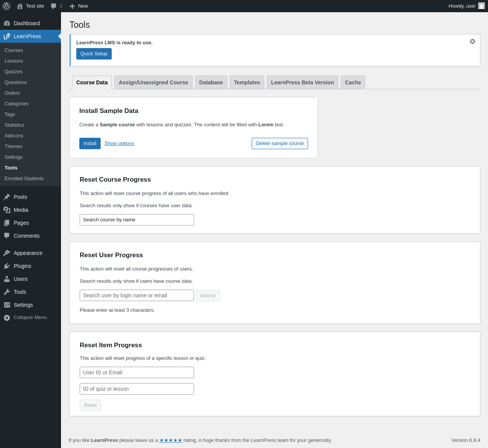
Task: Open Lessons in LearnPress submenu
Action: (x=30, y=61)
